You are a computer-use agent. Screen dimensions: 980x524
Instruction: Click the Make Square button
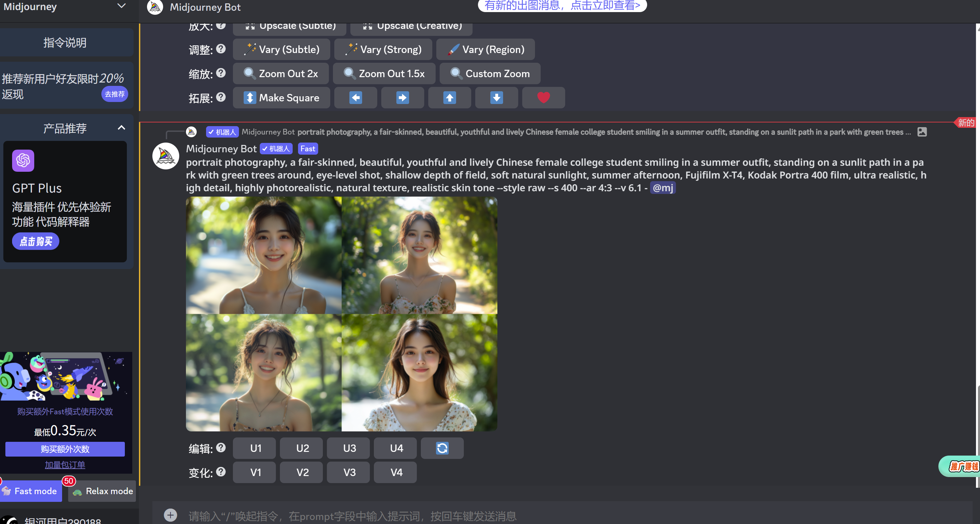[281, 98]
